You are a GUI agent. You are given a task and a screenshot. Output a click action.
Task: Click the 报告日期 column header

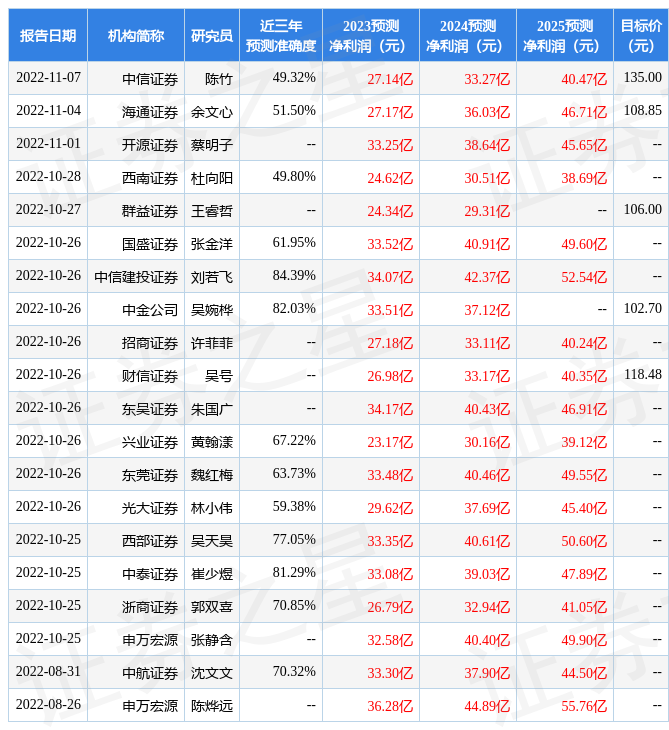(48, 35)
